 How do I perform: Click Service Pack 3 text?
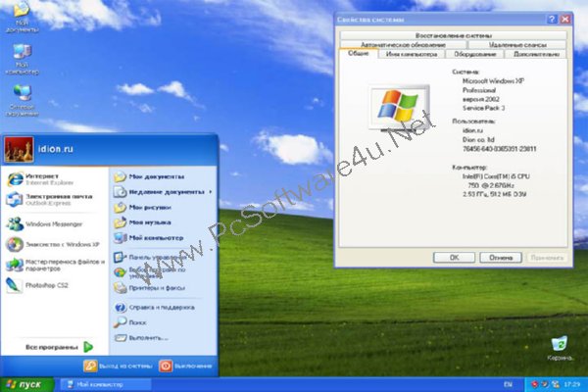pyautogui.click(x=483, y=108)
